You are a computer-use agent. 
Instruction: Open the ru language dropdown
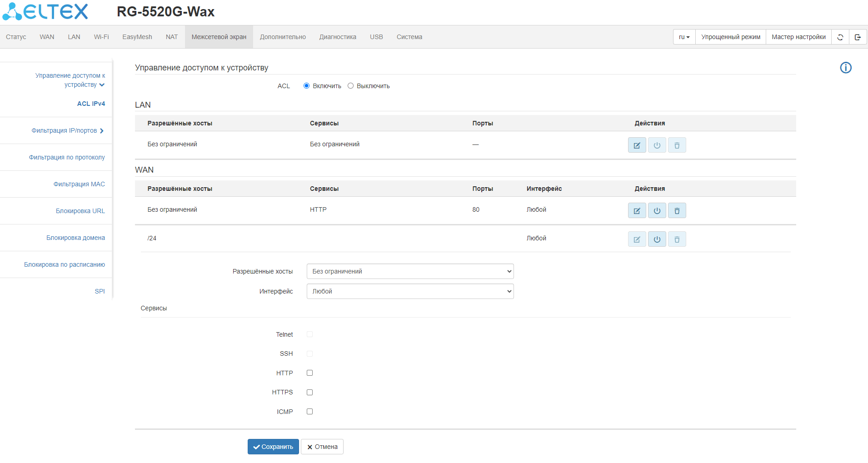coord(684,37)
